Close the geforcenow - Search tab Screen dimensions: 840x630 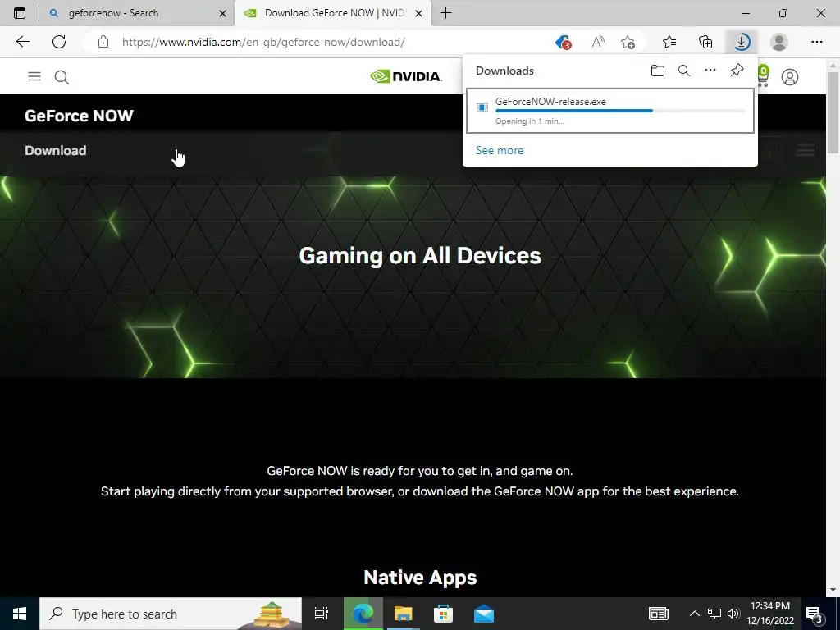222,13
